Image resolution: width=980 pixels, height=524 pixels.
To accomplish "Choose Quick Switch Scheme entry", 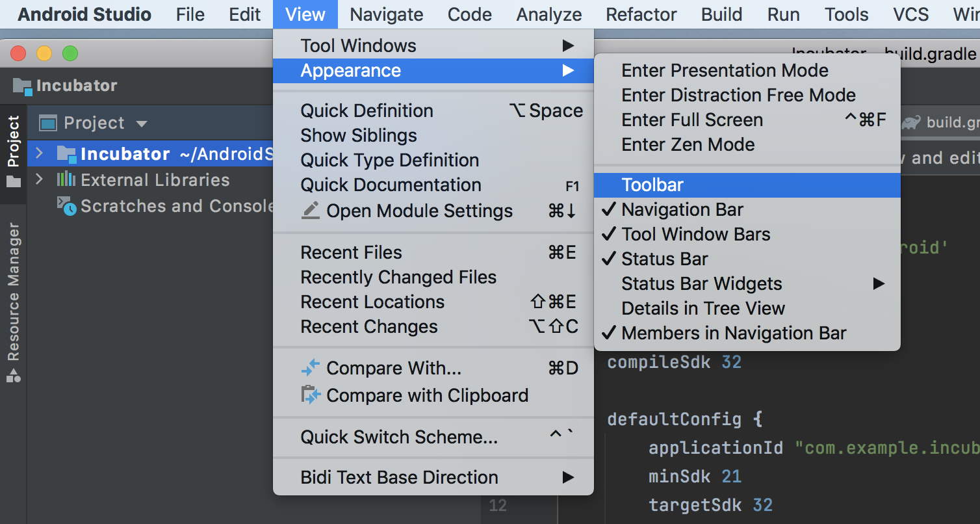I will 399,437.
